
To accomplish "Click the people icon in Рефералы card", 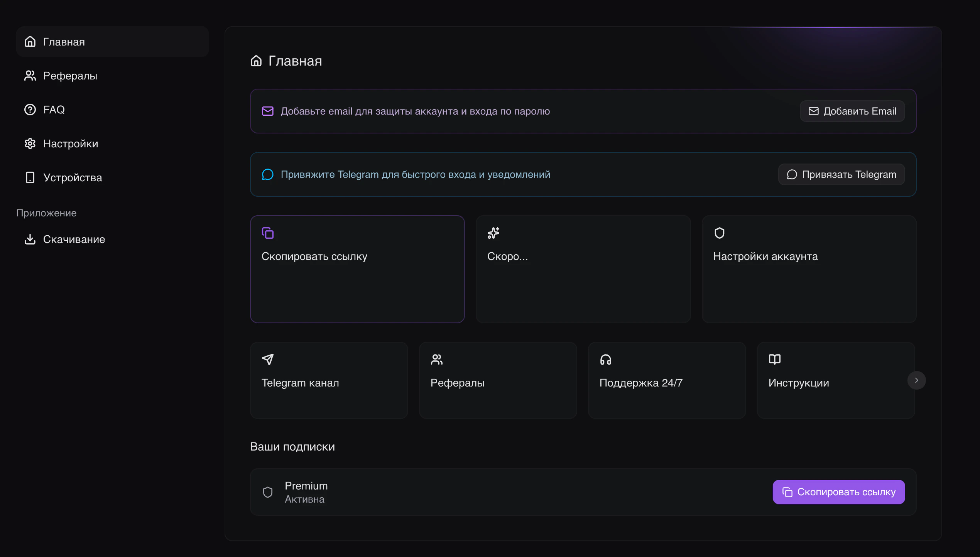I will [x=437, y=360].
